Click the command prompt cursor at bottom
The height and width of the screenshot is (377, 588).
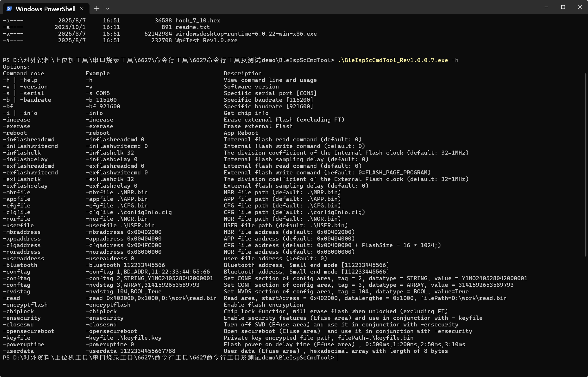click(x=338, y=358)
